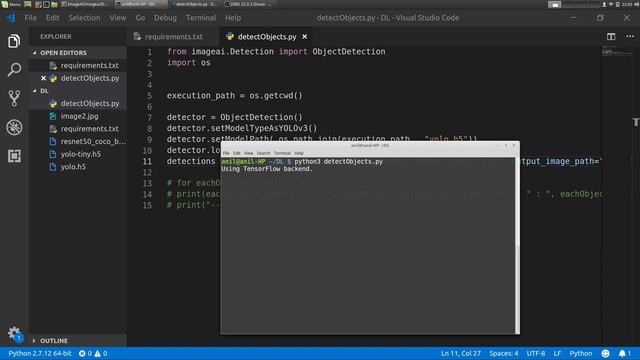Click the errors and warnings status indicator
This screenshot has width=640, height=360.
tap(93, 353)
